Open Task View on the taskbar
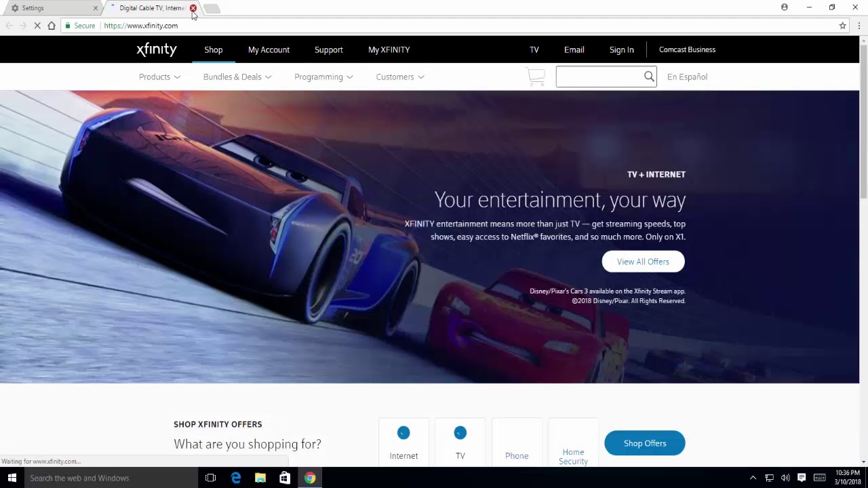Viewport: 868px width, 488px height. [210, 478]
